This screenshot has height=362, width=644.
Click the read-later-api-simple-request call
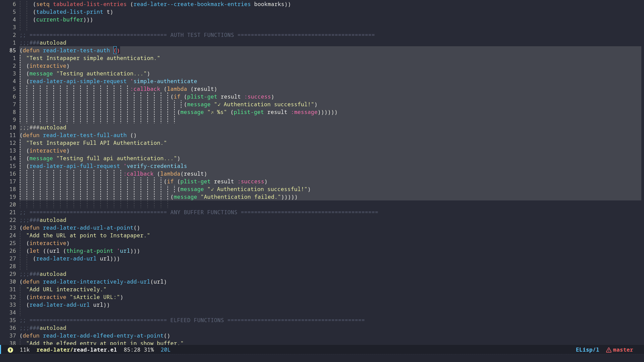pos(78,81)
